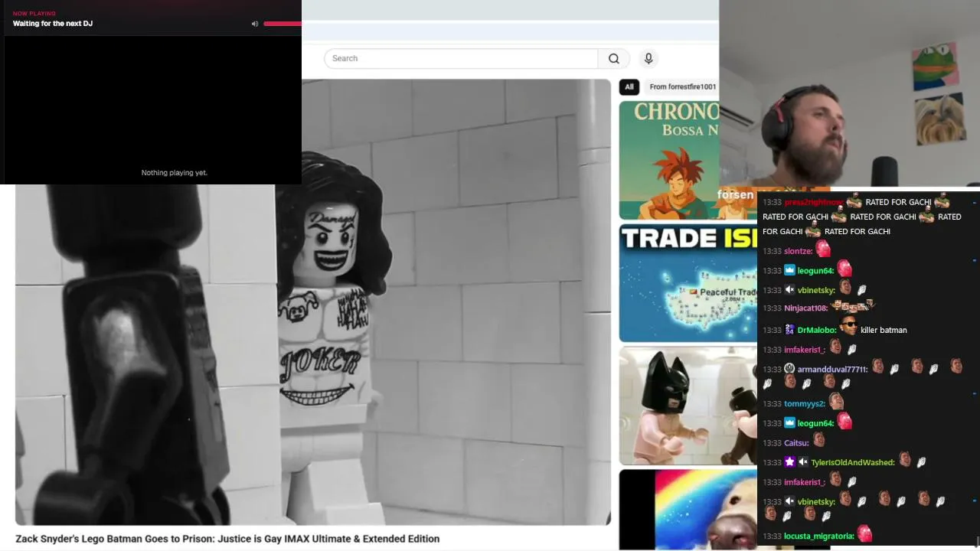
Task: Open the rainbow dog video thumbnail
Action: click(x=688, y=510)
